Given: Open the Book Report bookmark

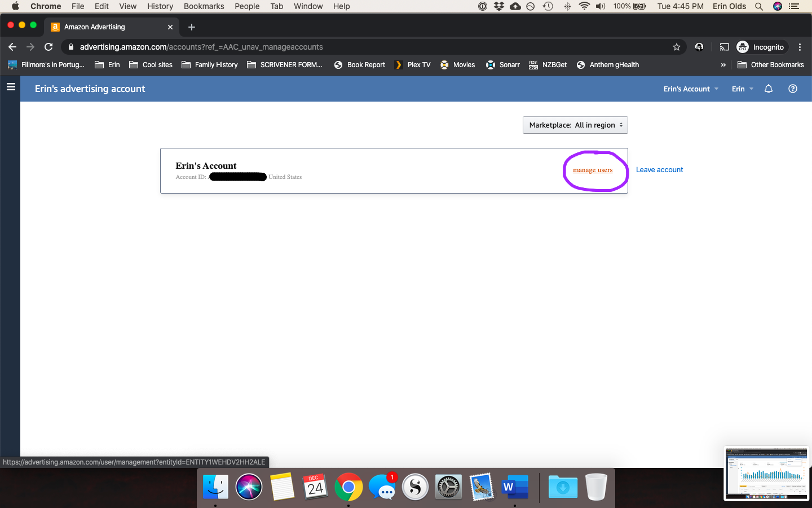Looking at the screenshot, I should (360, 65).
